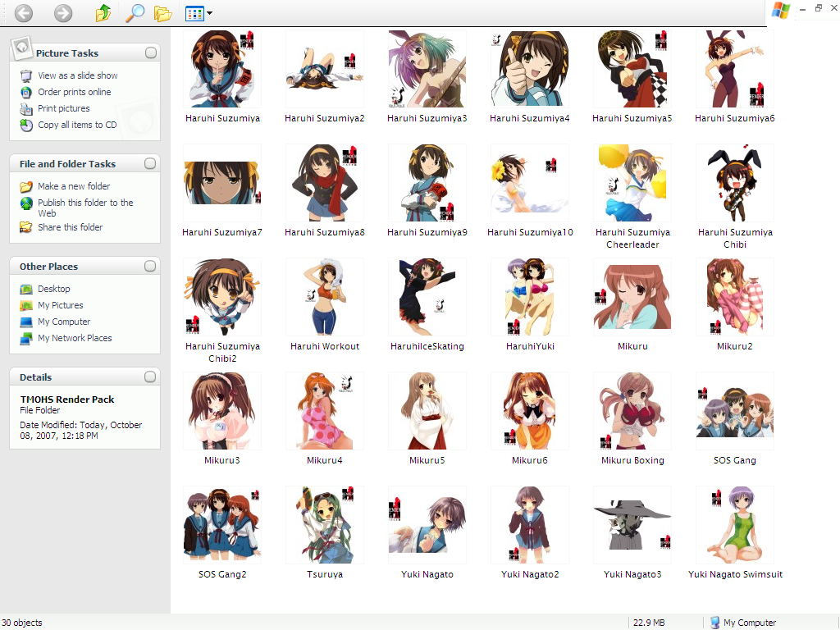Open My Computer from Other Places
840x630 pixels.
click(x=64, y=322)
